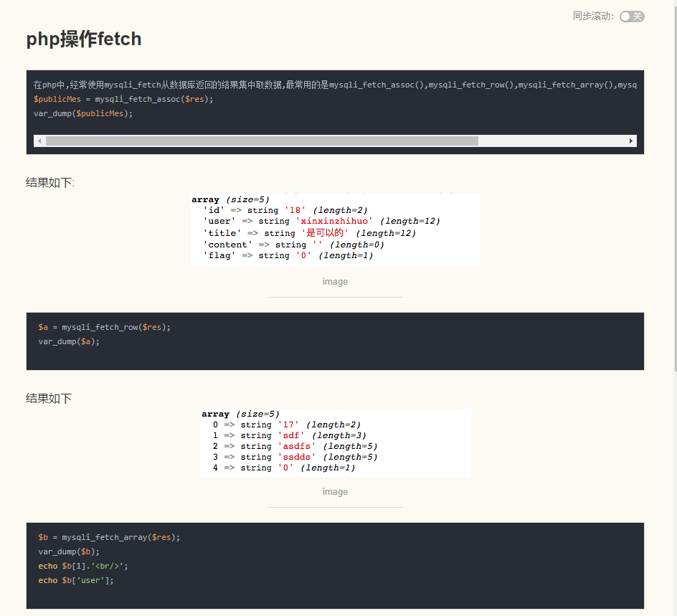
Task: Click the '结果如下:' text with colon
Action: tap(50, 183)
